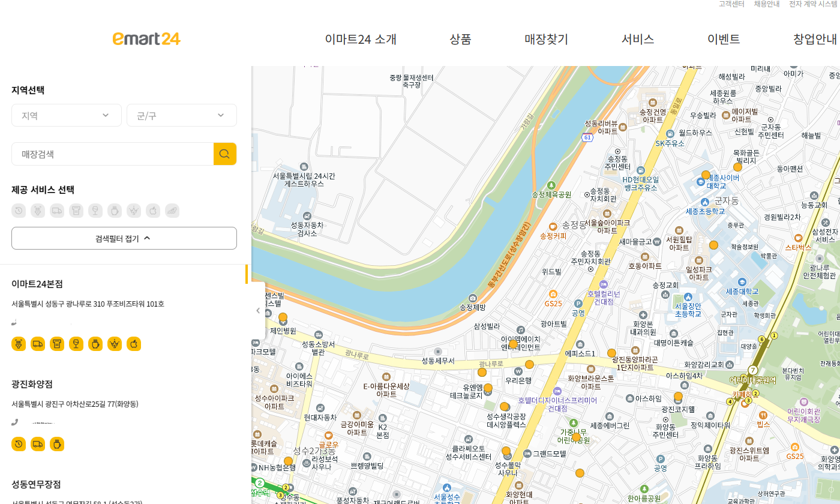This screenshot has width=840, height=504.
Task: Toggle the 24-hour clock service filter
Action: coord(19,211)
